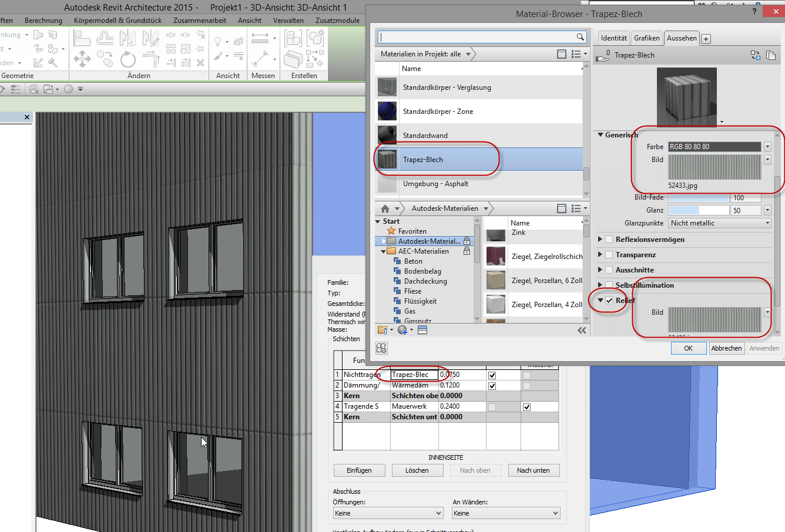Click the Delete X icon in the Ändern panel
The image size is (785, 532).
tap(200, 63)
